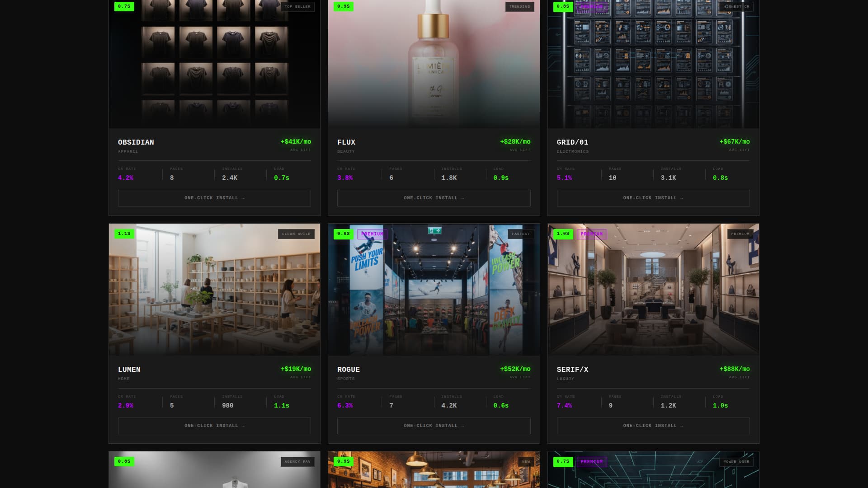
Task: Click the FASTEST badge on ROGUE
Action: [521, 234]
